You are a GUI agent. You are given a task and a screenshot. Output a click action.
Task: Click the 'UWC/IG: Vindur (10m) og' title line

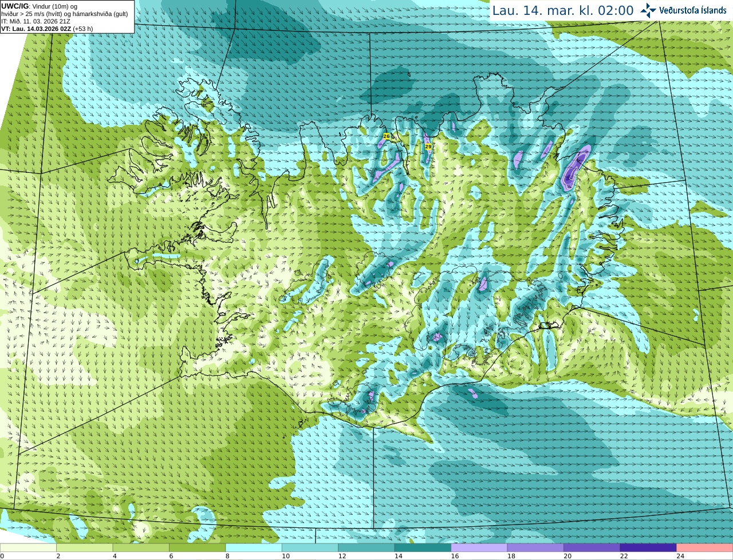[39, 6]
